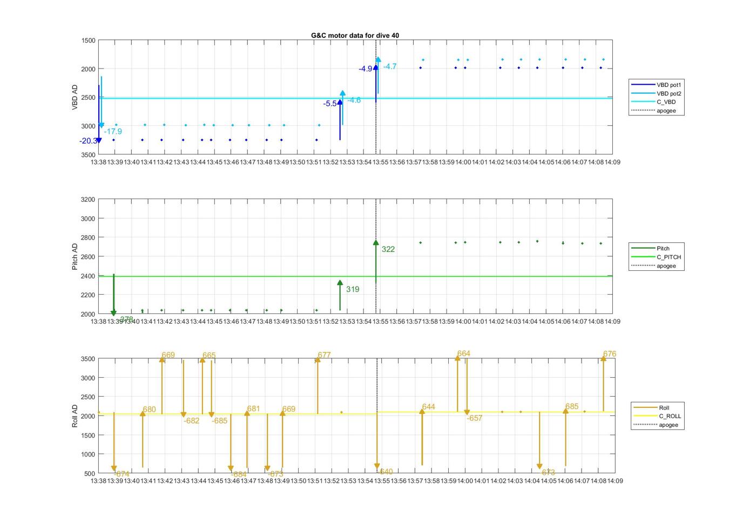
Task: Click the 'Pitch AD' y-axis label
Action: (75, 256)
